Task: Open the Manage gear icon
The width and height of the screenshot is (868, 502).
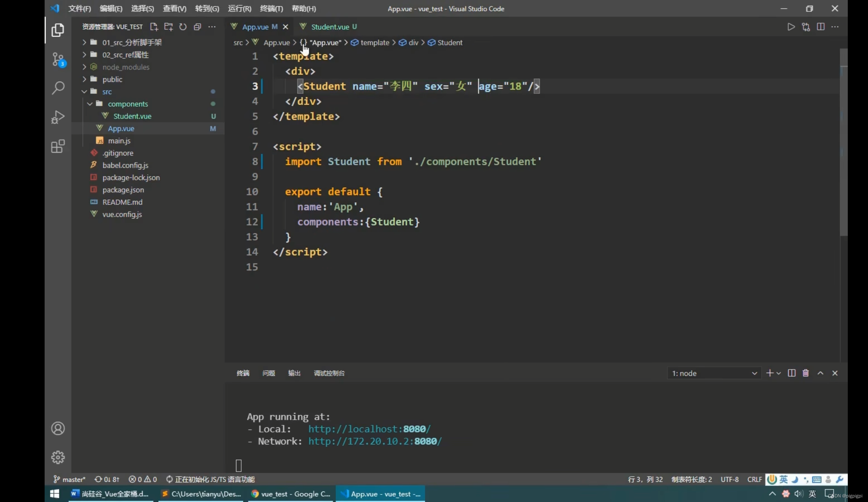Action: 58,457
